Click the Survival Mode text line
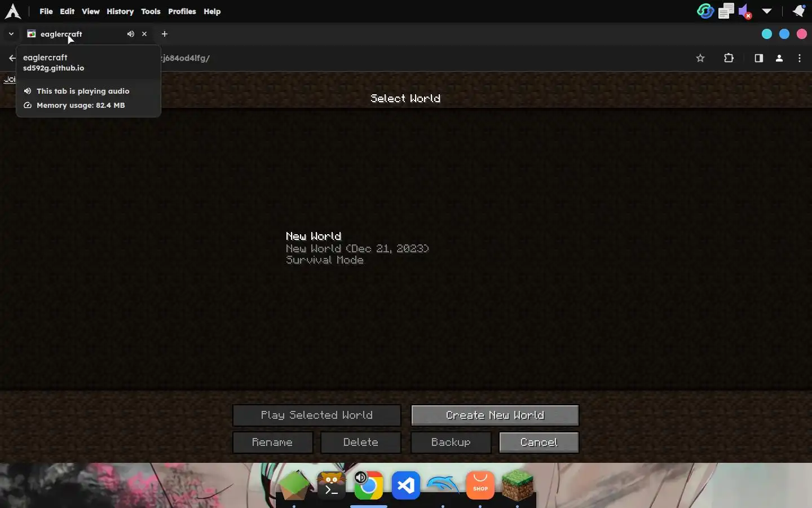This screenshot has width=812, height=508. [x=325, y=260]
